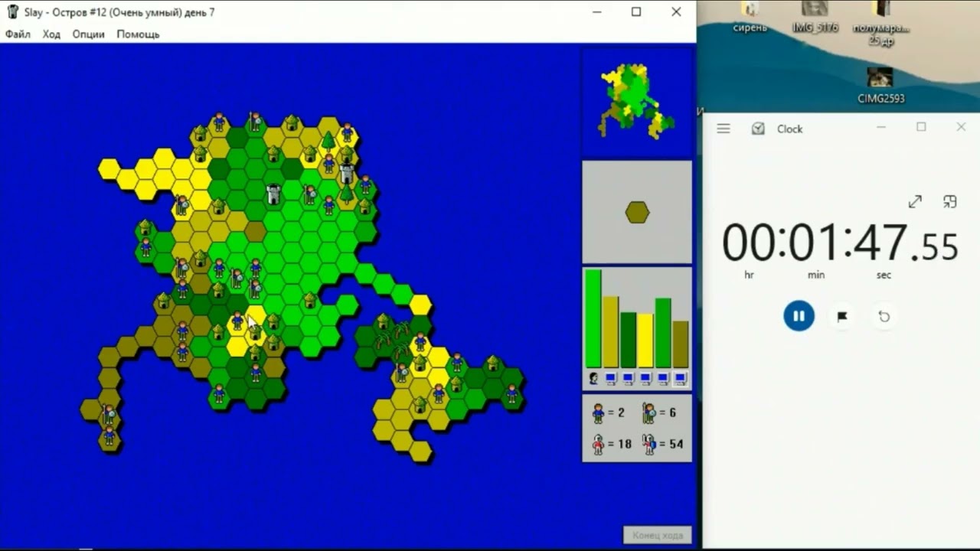Select the peasant unit icon costing 2
Image resolution: width=980 pixels, height=551 pixels.
coord(598,413)
